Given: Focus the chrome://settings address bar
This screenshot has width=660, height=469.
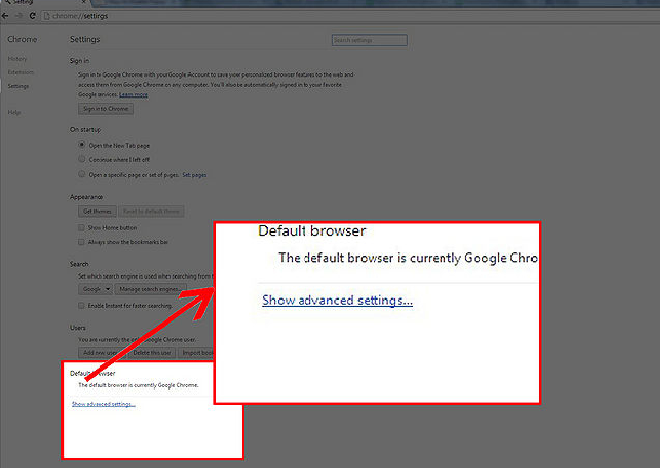Looking at the screenshot, I should tap(349, 16).
